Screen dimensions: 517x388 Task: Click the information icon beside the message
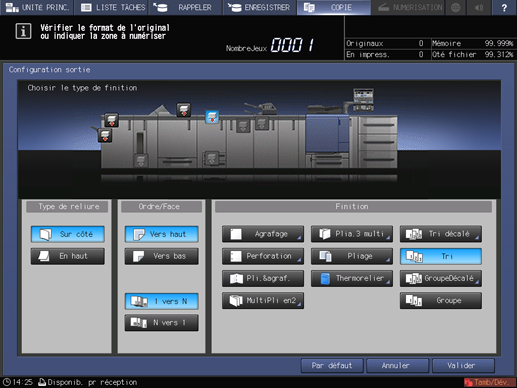[23, 31]
